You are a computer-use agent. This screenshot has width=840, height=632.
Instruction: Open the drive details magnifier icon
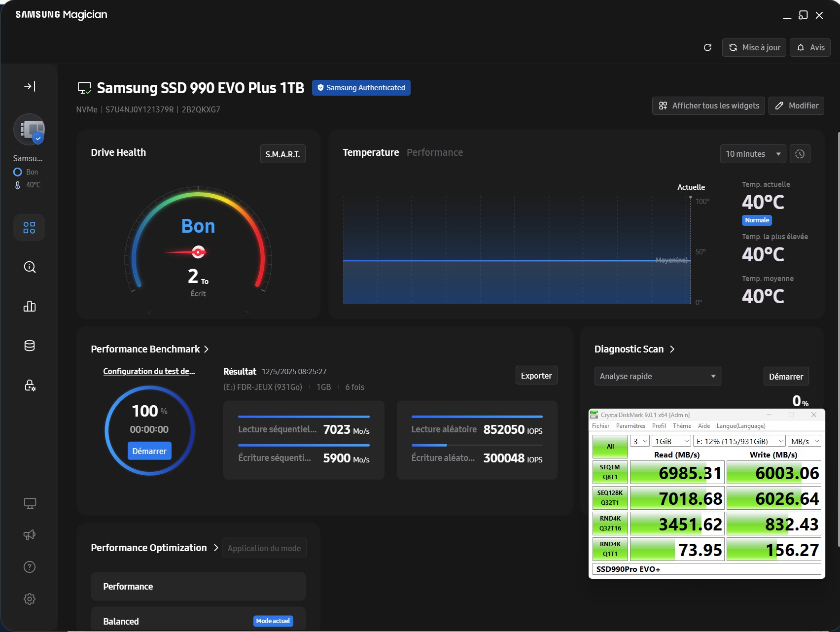pos(30,267)
